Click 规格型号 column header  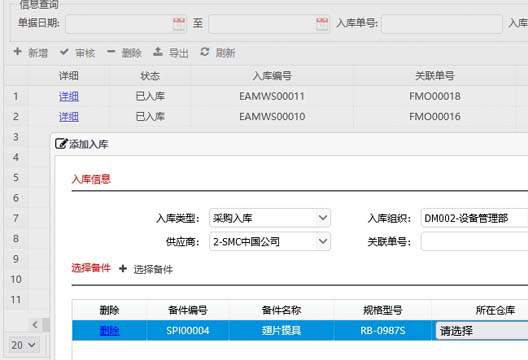pyautogui.click(x=383, y=310)
